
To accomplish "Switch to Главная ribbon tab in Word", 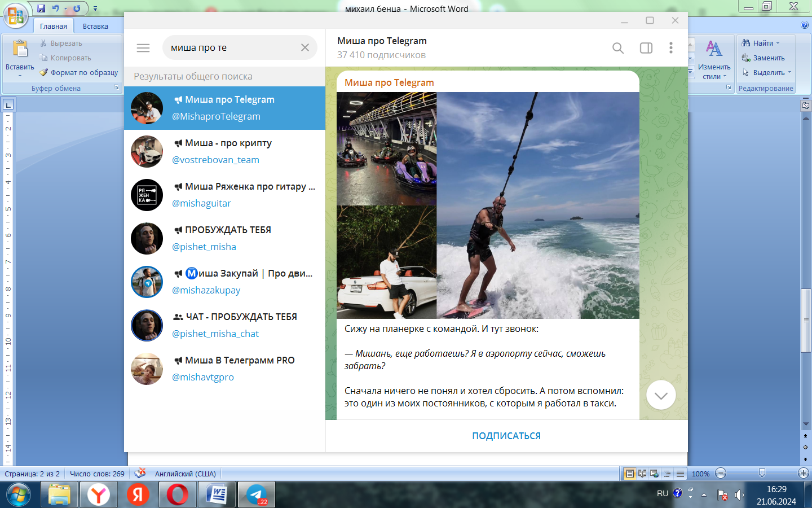I will [54, 26].
